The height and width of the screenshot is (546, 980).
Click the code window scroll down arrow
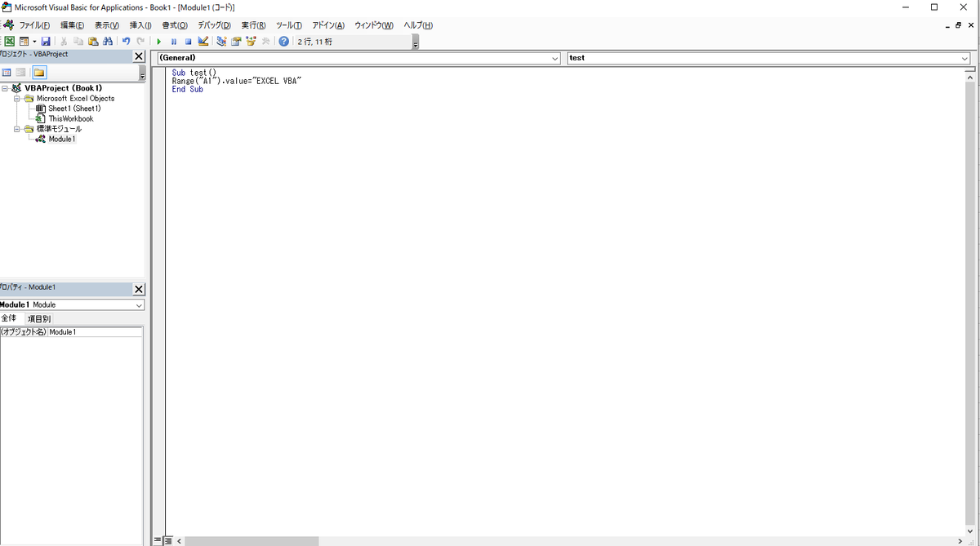click(970, 530)
